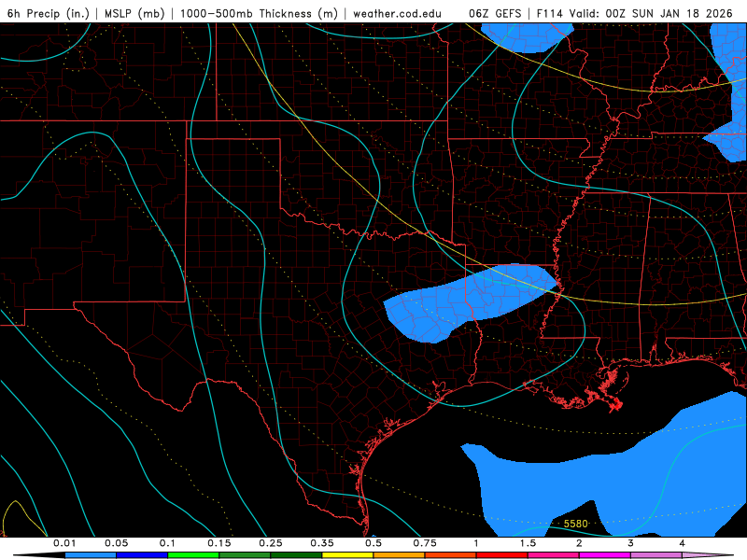Click the red 1–1.5 legend swatch
The height and width of the screenshot is (560, 747).
(x=502, y=555)
